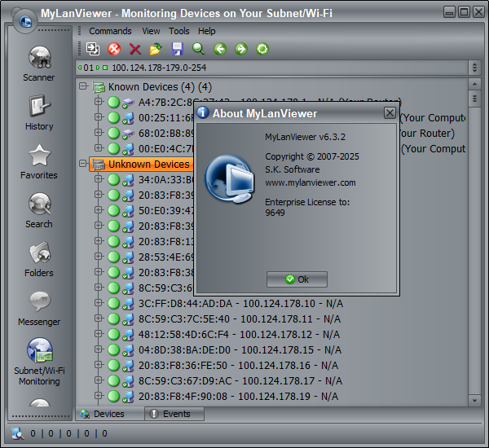This screenshot has height=448, width=489.
Task: Open the Favorites panel
Action: click(x=39, y=162)
